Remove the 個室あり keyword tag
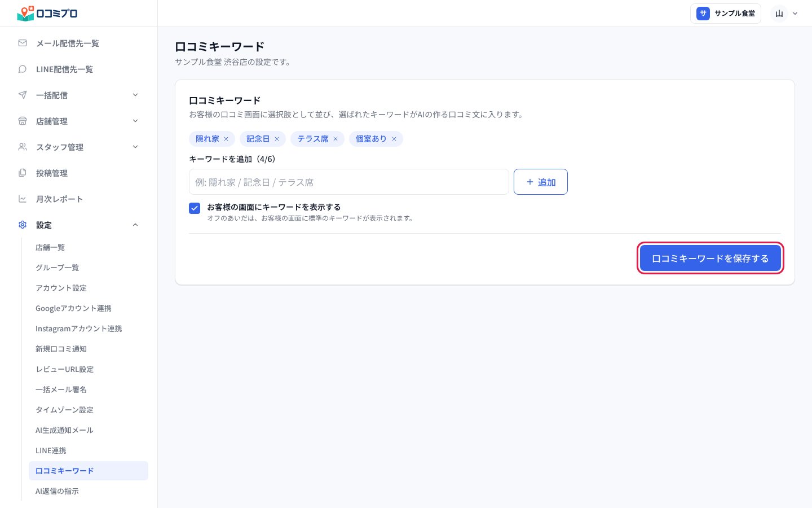 pyautogui.click(x=394, y=139)
